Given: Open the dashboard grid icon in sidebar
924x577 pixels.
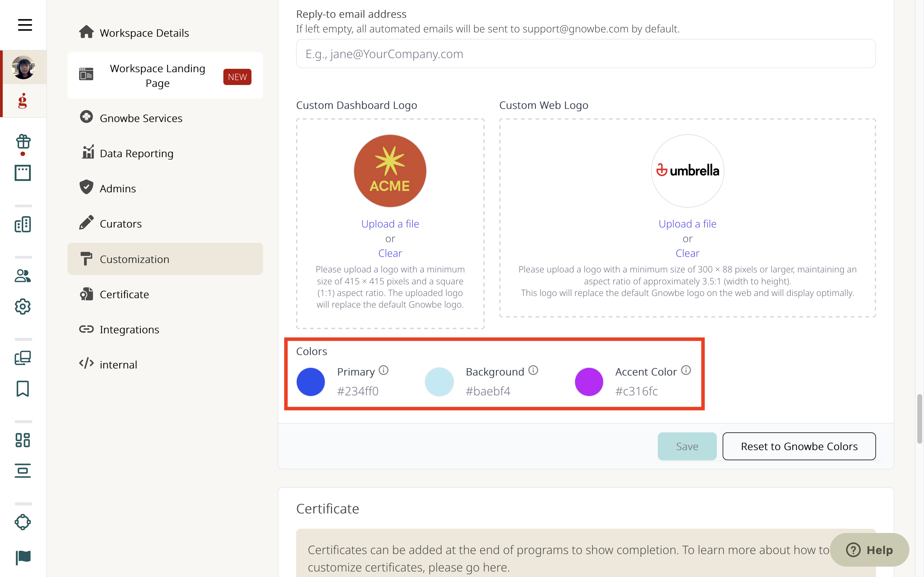Looking at the screenshot, I should (x=23, y=440).
